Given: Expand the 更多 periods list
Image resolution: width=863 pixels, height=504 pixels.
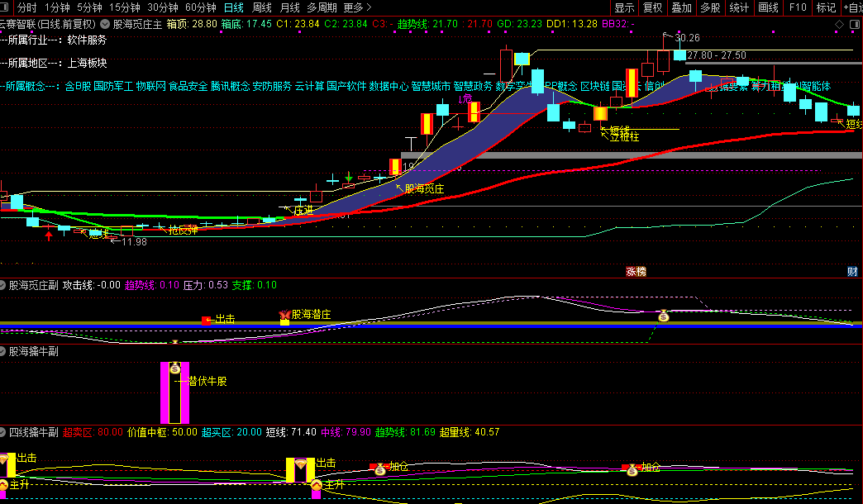Looking at the screenshot, I should coord(357,7).
